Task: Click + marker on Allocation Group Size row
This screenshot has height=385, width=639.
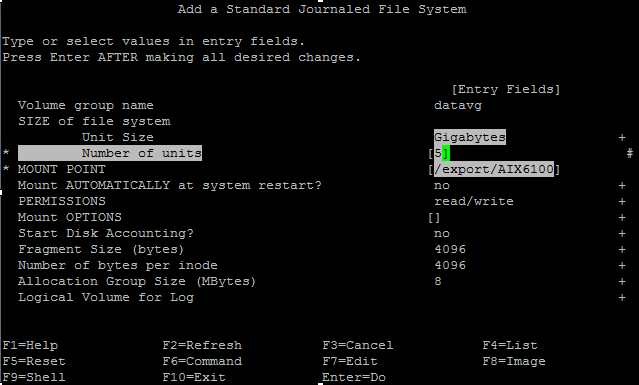Action: (622, 282)
